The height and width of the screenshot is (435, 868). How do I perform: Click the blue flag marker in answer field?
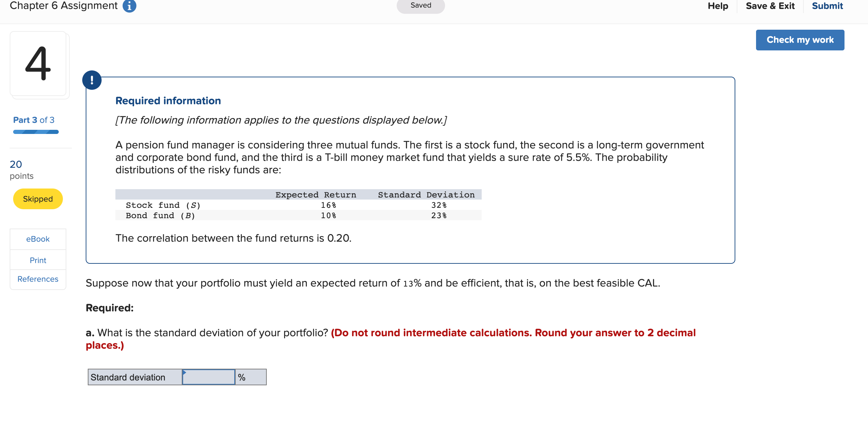(x=185, y=372)
